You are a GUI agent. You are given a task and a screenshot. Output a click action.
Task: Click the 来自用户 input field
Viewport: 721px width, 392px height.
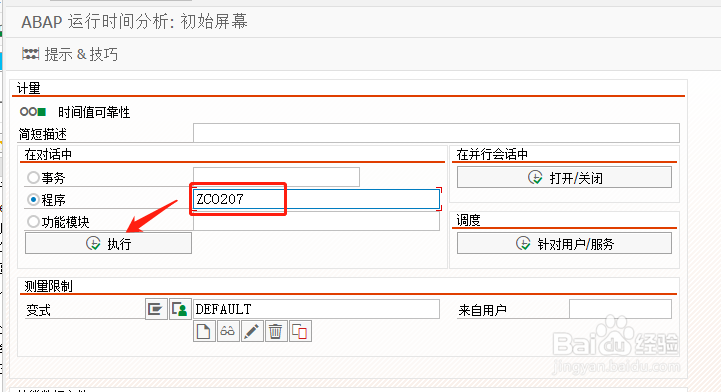(x=620, y=309)
